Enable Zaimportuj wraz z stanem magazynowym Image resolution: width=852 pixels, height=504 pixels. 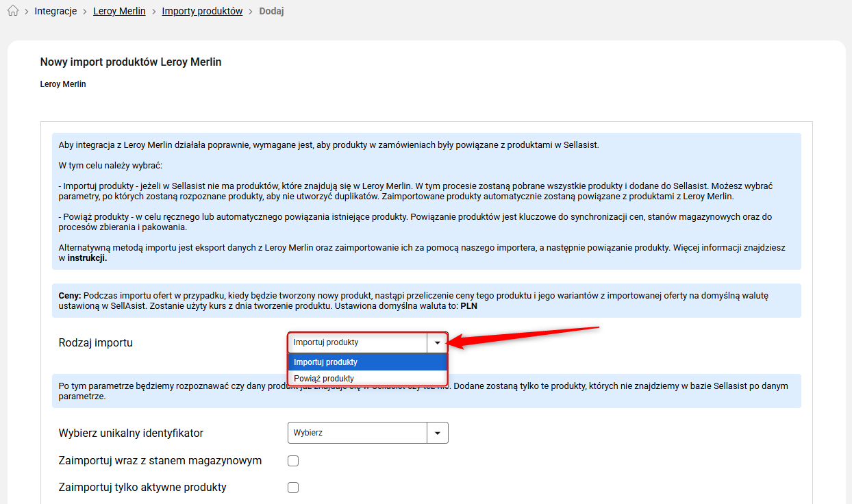pyautogui.click(x=293, y=461)
